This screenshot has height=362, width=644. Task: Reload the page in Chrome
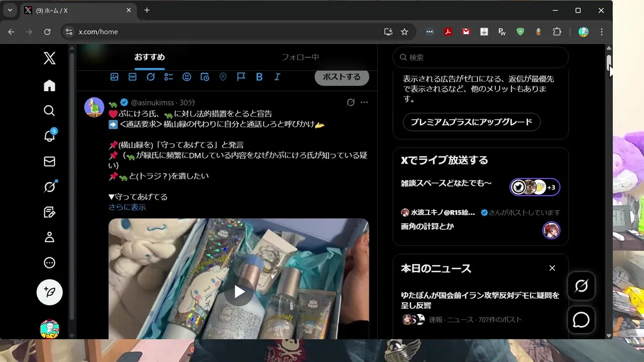pos(47,32)
